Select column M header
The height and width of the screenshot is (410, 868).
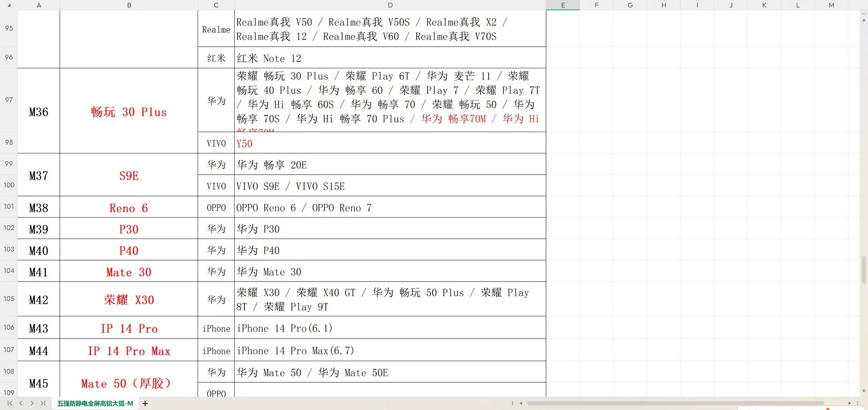point(831,5)
